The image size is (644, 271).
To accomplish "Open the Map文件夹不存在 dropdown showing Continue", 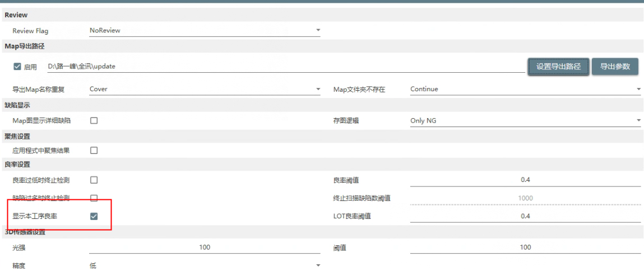I will pyautogui.click(x=525, y=89).
